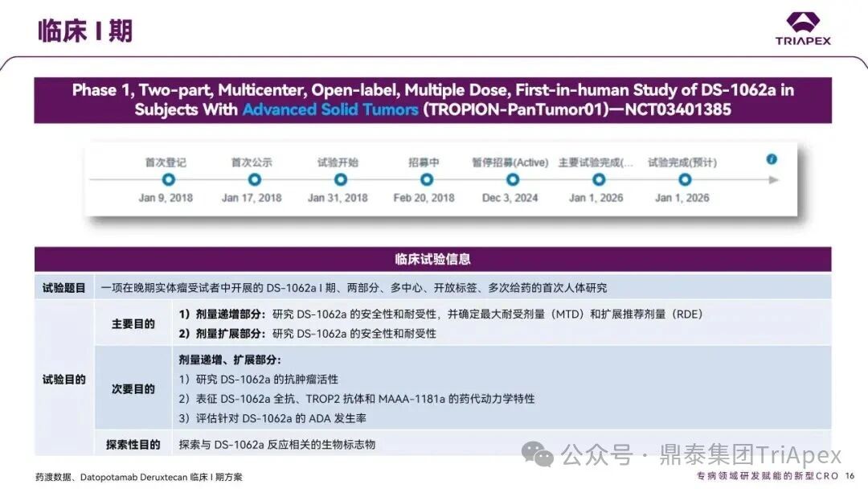Click the blue info icon beside the timeline
The width and height of the screenshot is (868, 489).
tap(772, 159)
